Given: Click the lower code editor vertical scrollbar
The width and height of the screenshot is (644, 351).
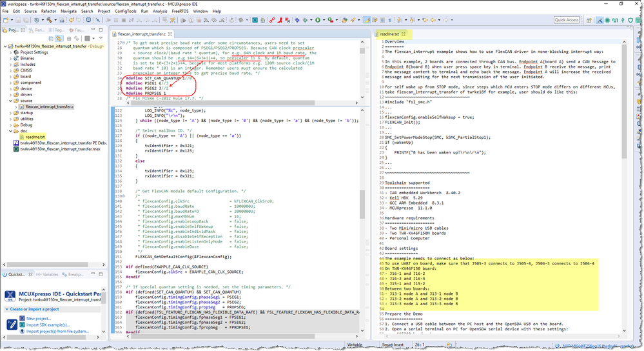Looking at the screenshot, I should (362, 205).
